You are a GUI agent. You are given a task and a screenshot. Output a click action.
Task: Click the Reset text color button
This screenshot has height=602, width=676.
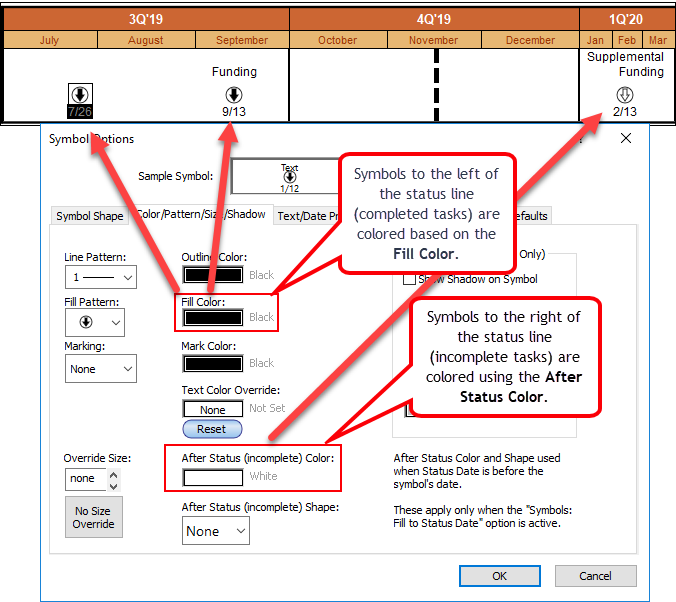tap(211, 429)
